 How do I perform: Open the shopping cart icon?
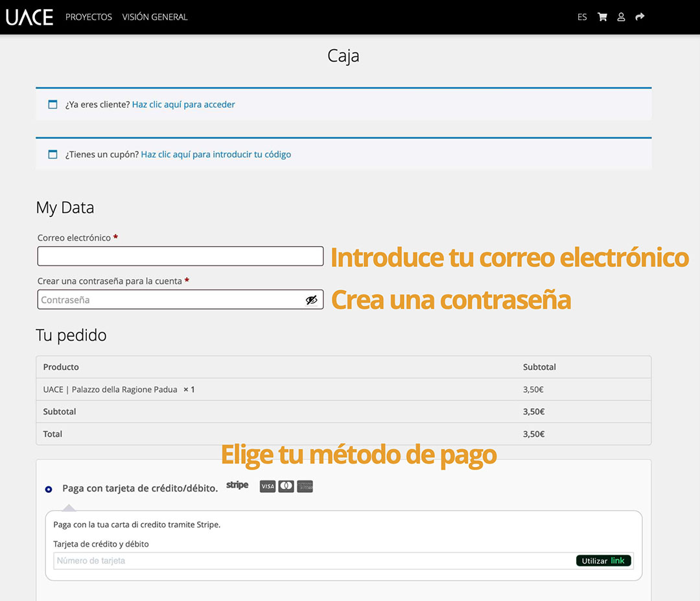602,17
